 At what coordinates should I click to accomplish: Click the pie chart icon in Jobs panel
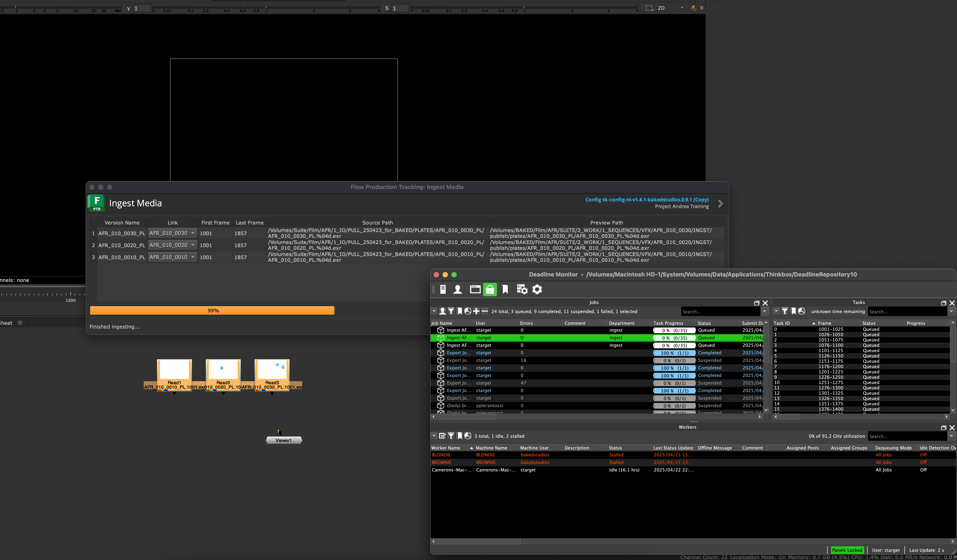pyautogui.click(x=468, y=311)
